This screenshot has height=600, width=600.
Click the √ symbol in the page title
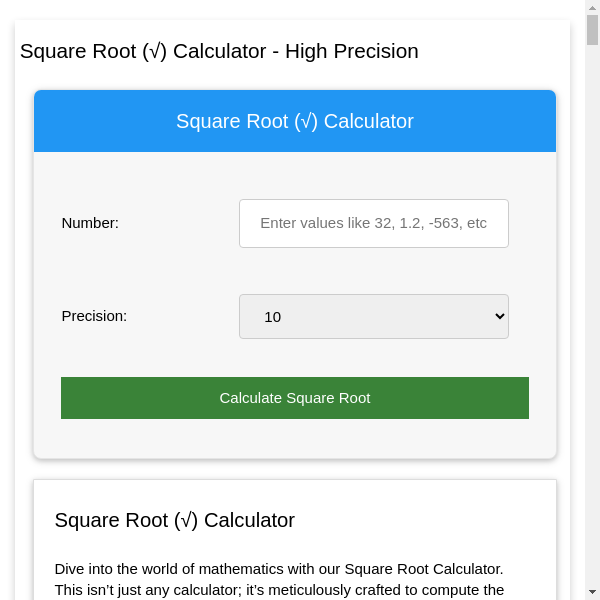[x=154, y=51]
